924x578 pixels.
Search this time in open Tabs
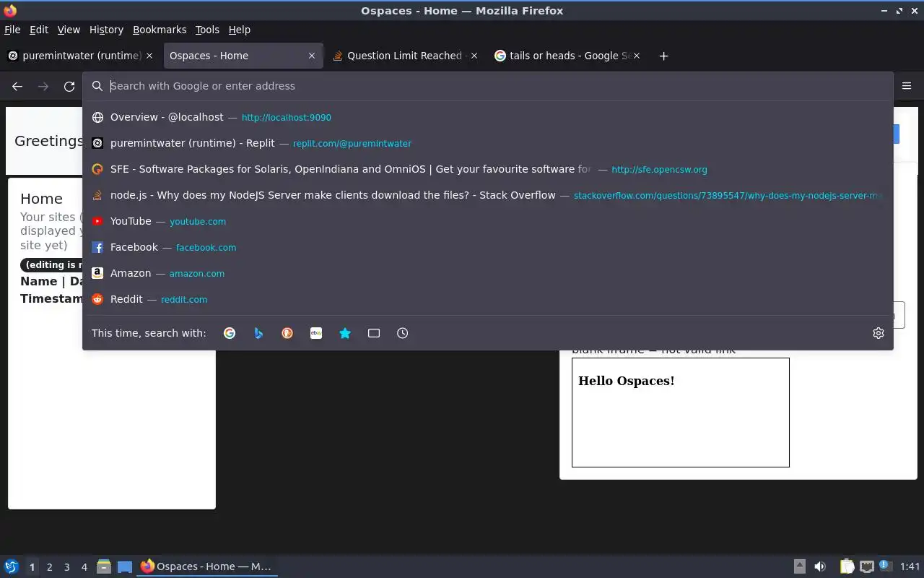374,333
